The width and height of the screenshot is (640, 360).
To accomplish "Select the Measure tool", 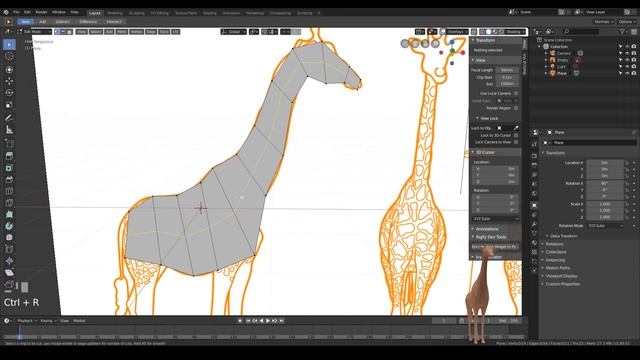I will 9,130.
